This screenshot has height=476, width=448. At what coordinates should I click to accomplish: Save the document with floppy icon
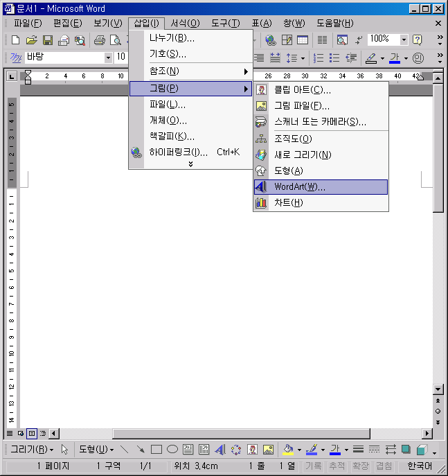pos(48,40)
